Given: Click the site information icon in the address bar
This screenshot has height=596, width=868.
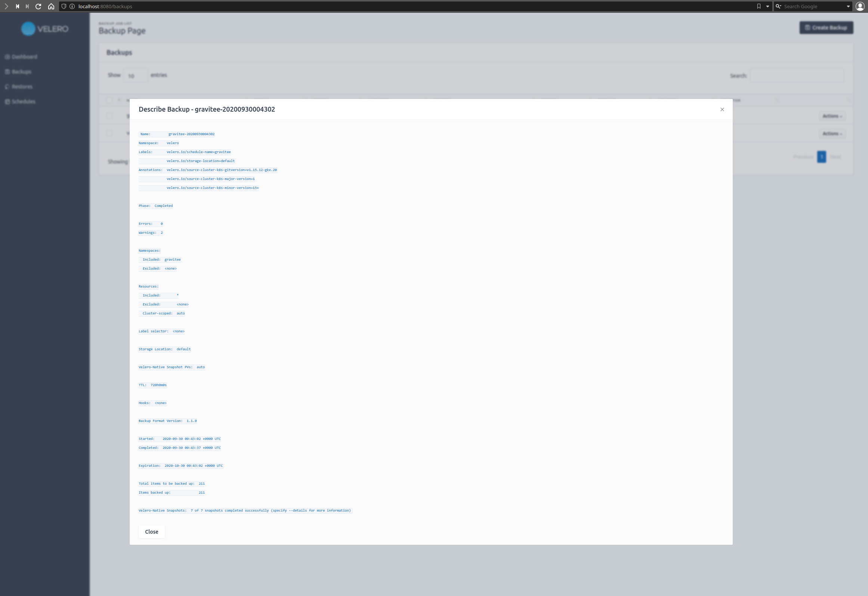Looking at the screenshot, I should click(72, 6).
